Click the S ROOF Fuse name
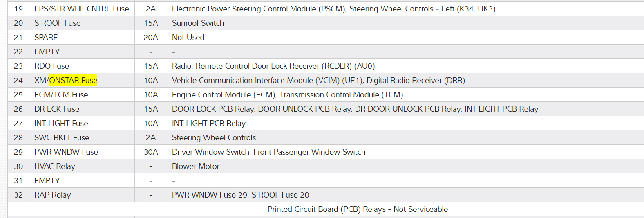The height and width of the screenshot is (218, 644). [x=57, y=23]
